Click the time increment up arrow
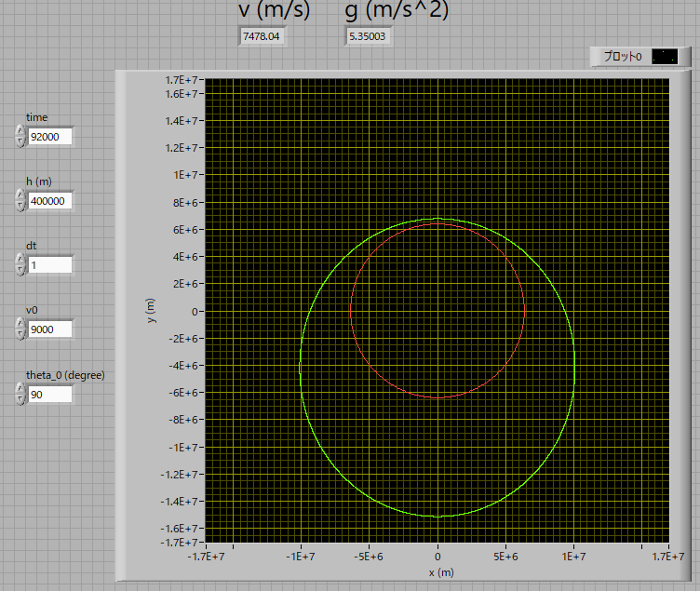This screenshot has width=700, height=591. [20, 131]
